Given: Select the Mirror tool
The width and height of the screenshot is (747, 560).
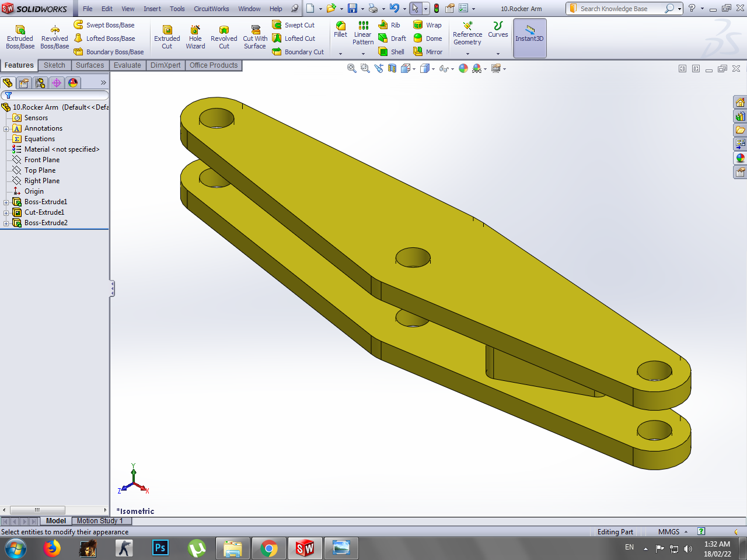Looking at the screenshot, I should click(x=428, y=52).
